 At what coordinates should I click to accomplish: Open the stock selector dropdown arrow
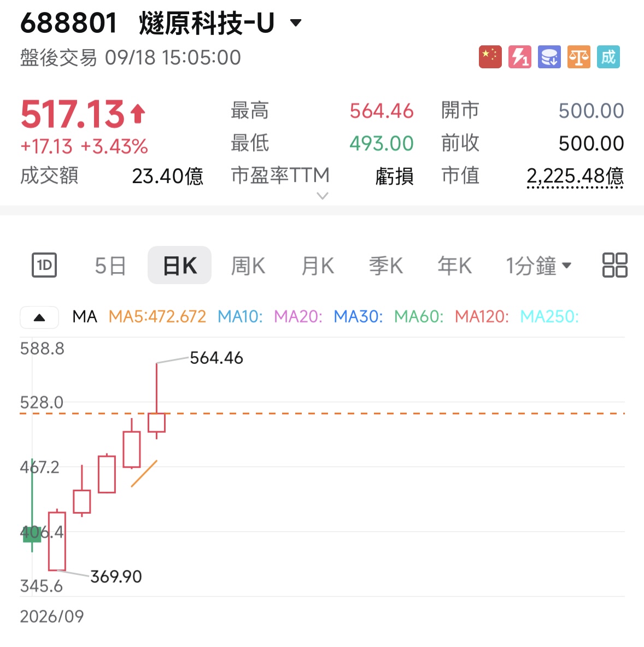296,23
